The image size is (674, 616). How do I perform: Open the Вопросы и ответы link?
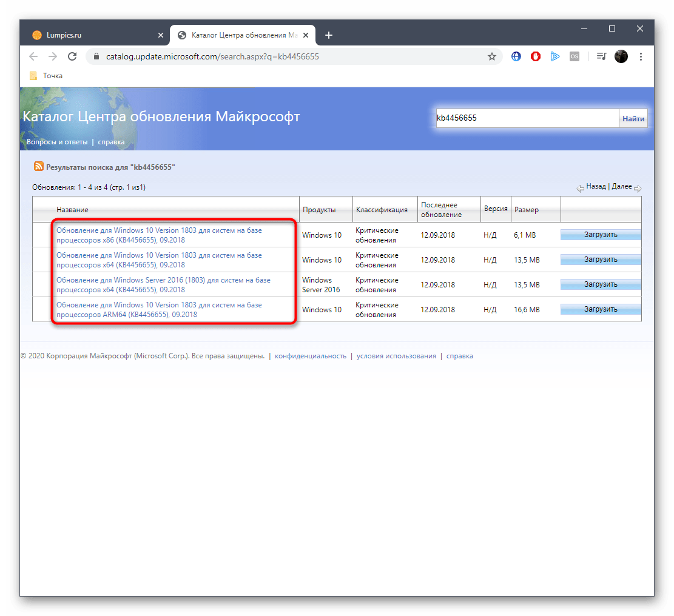[x=57, y=142]
